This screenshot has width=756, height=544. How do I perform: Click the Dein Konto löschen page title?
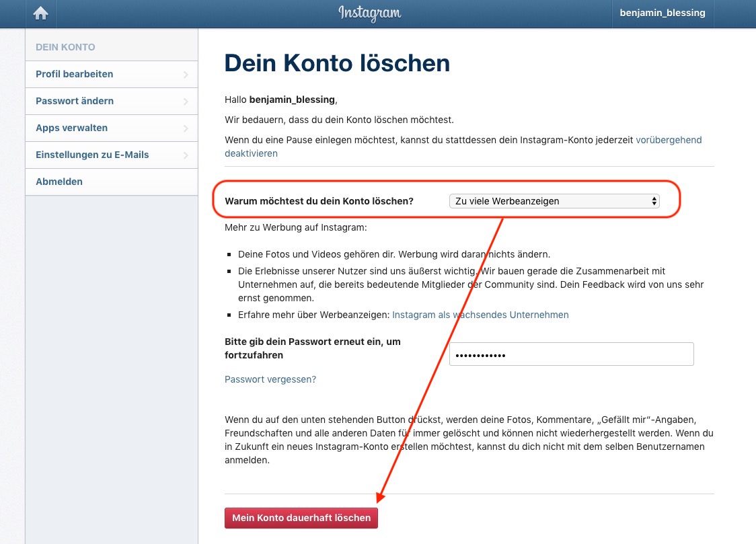point(337,63)
